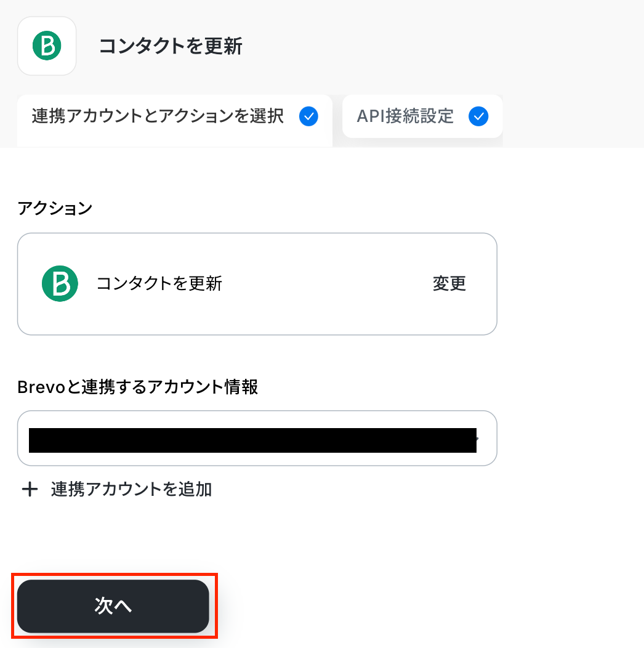This screenshot has width=644, height=648.
Task: Click empty space in the action card
Action: 326,284
